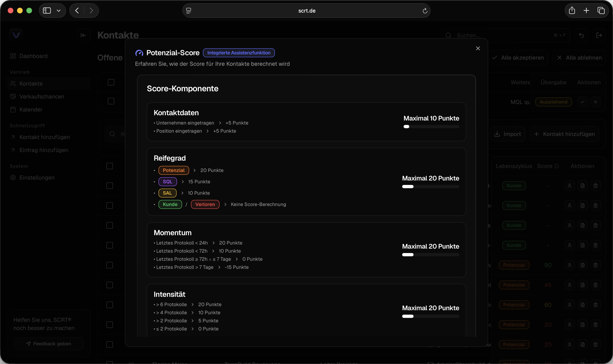Go forward with browser forward arrow
The image size is (613, 364).
91,11
